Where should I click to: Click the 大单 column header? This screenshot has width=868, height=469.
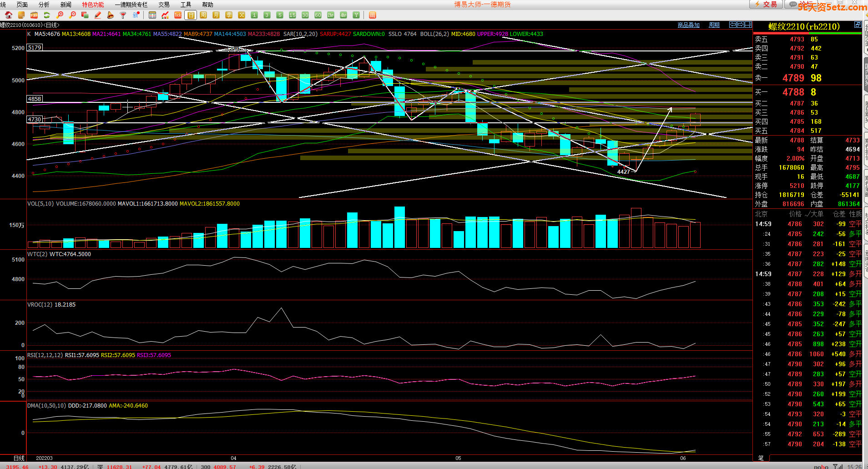pyautogui.click(x=817, y=214)
